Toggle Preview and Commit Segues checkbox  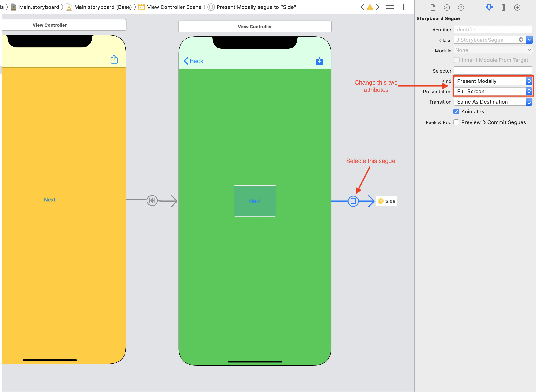click(457, 122)
